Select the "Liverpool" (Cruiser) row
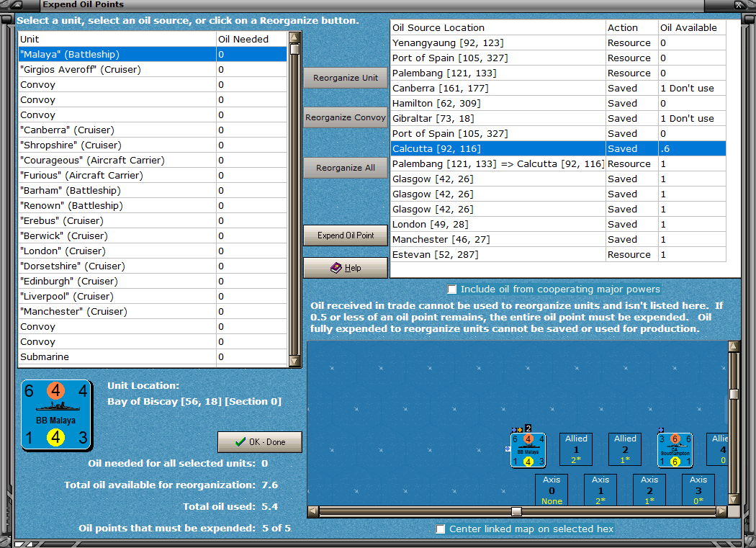The width and height of the screenshot is (756, 548). 153,296
